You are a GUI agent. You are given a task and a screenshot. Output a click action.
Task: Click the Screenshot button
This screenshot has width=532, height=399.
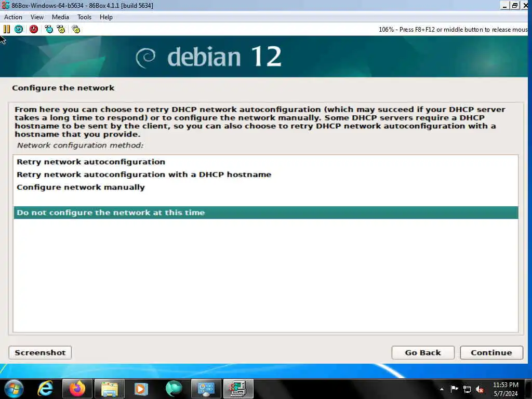point(40,353)
